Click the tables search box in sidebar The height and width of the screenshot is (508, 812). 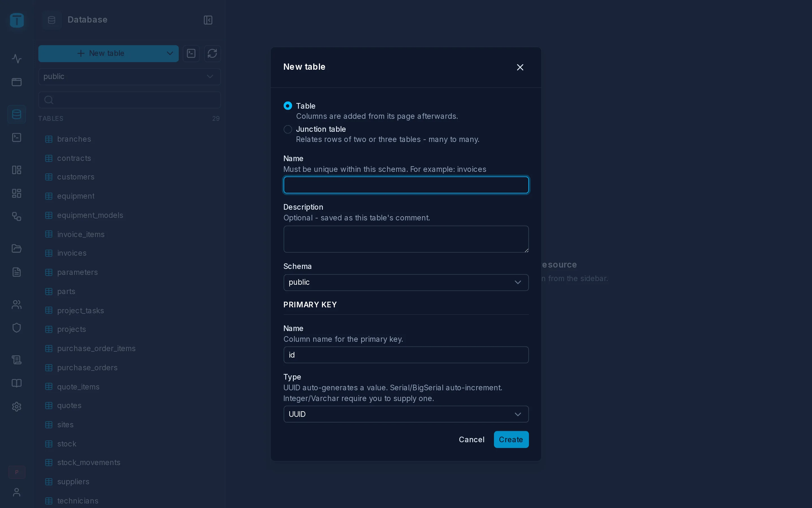(x=129, y=100)
